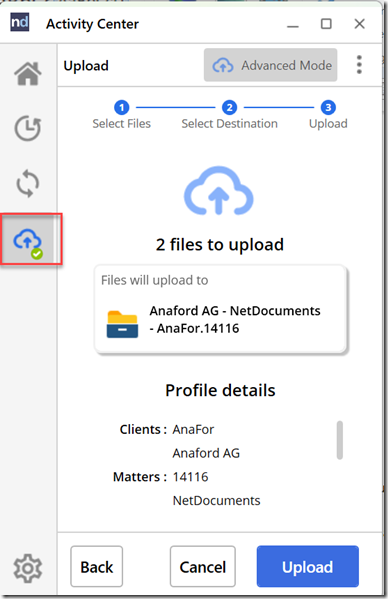Click the "NetDocuments" matter value

pos(217,500)
